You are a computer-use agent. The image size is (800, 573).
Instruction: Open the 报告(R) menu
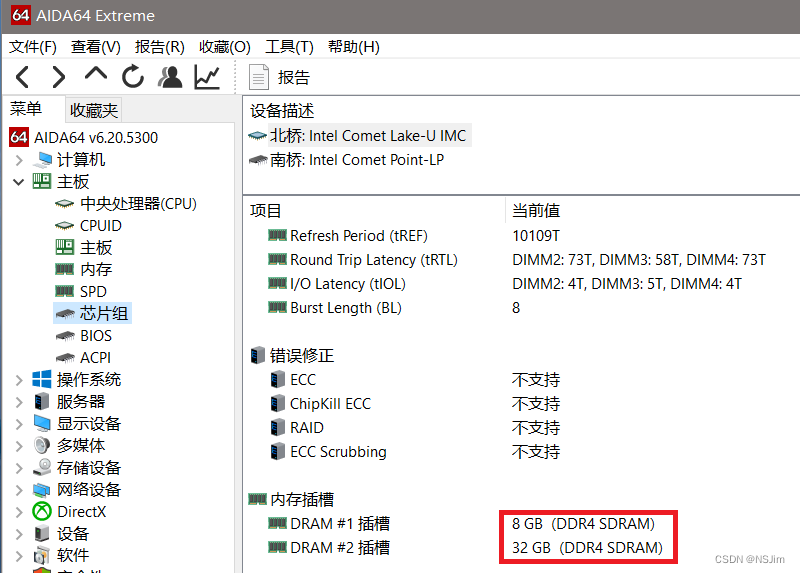coord(160,47)
